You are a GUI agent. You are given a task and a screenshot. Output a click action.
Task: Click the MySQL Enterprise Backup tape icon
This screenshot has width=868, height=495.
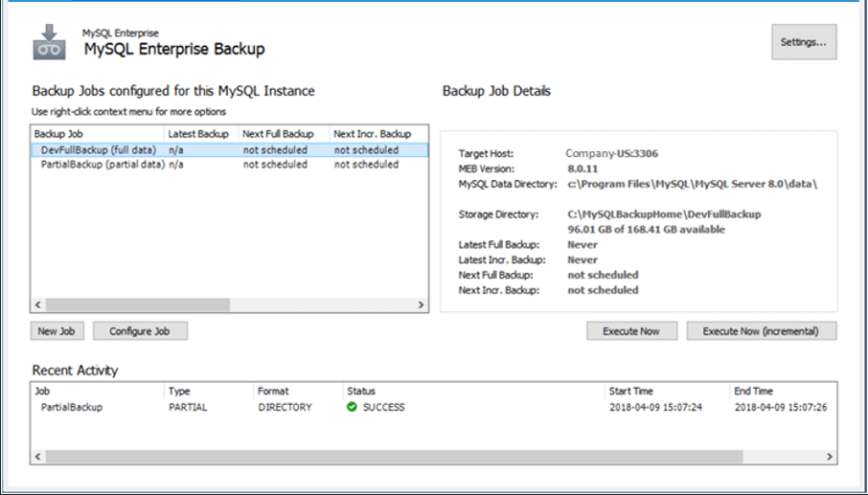pyautogui.click(x=49, y=42)
